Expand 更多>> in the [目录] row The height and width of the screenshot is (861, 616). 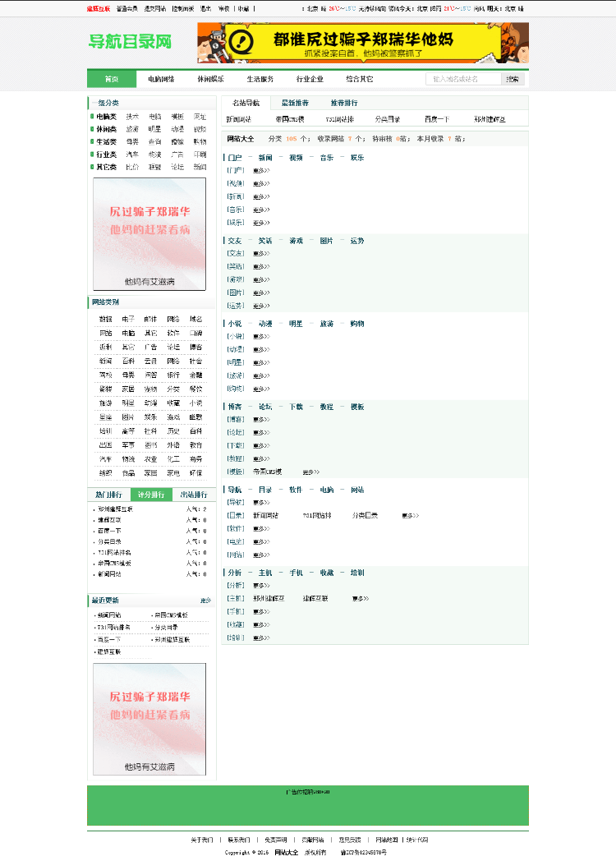pyautogui.click(x=410, y=516)
